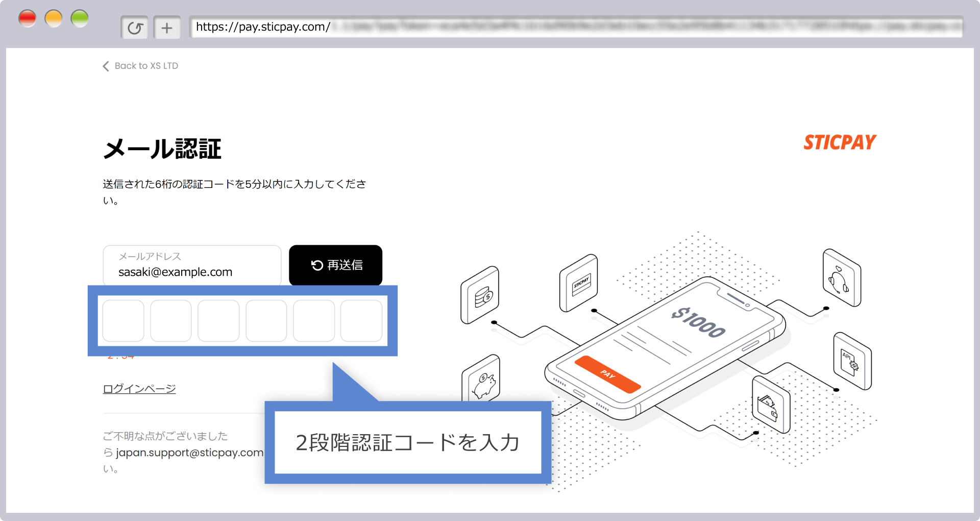Click the STICPAY logo
980x521 pixels.
[840, 143]
